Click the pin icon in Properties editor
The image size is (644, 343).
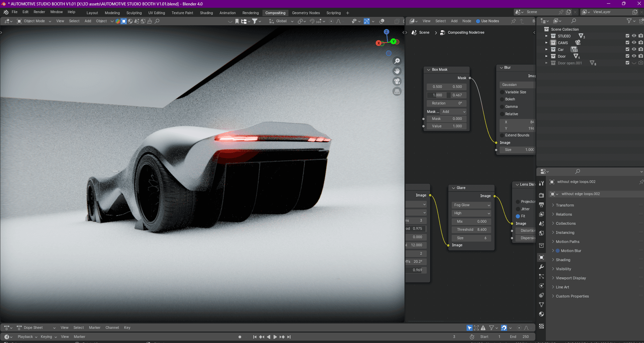click(641, 182)
